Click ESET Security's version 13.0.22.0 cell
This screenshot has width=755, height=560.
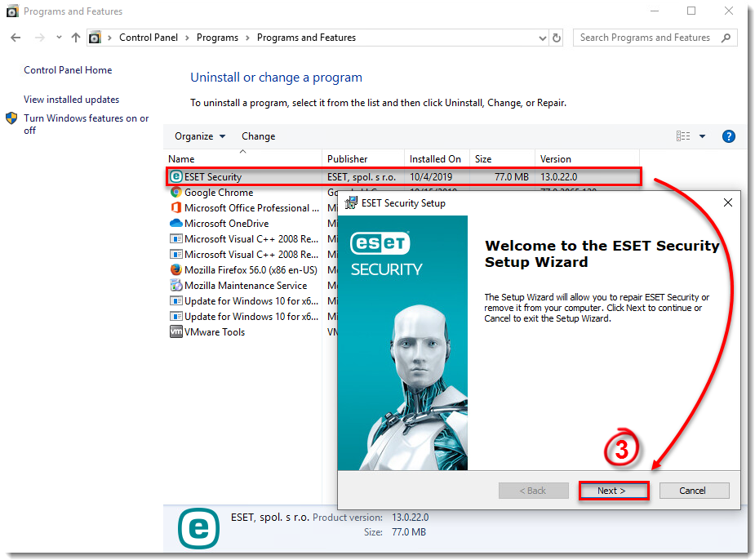(558, 176)
